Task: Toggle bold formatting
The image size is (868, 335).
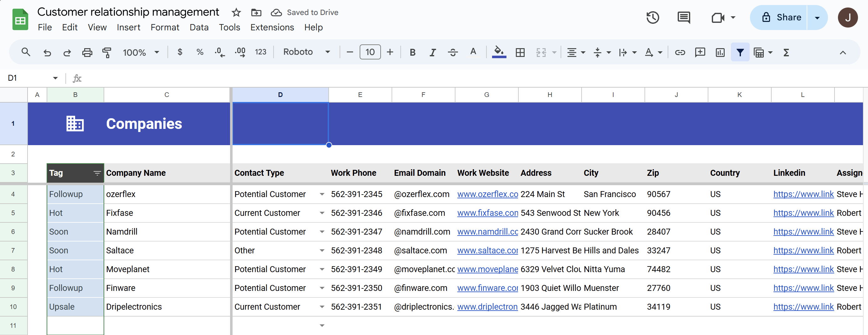Action: [x=413, y=52]
